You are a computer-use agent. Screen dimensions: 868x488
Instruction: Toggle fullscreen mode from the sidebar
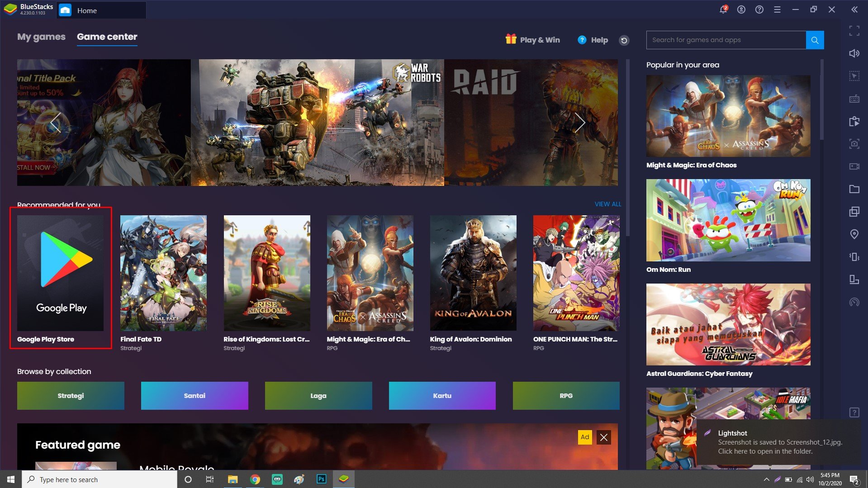pyautogui.click(x=854, y=31)
